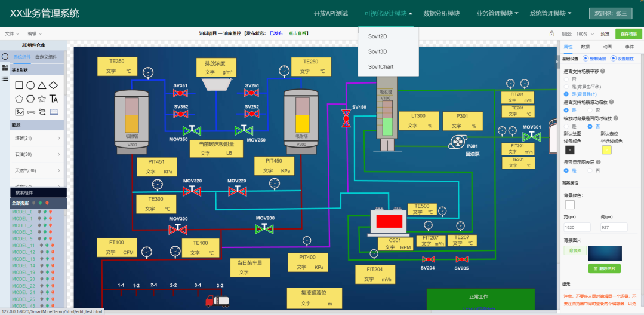
Task: Click the tanker truck icon on canvas
Action: point(218,301)
